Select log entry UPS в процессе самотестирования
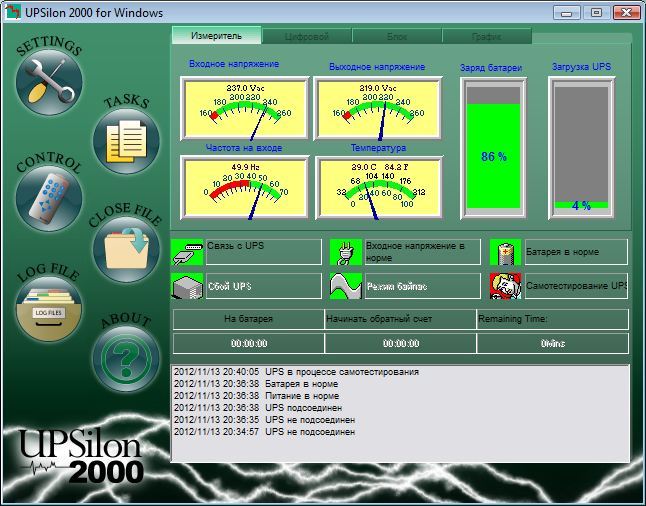The width and height of the screenshot is (646, 506). pyautogui.click(x=296, y=372)
